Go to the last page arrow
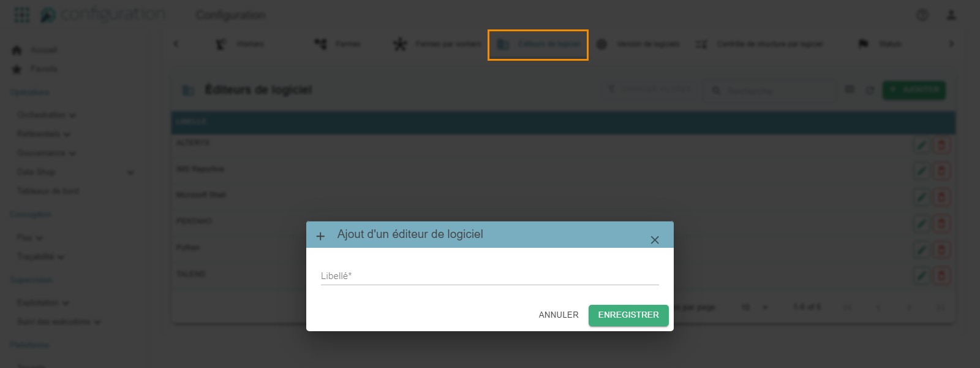The image size is (980, 368). click(x=940, y=307)
